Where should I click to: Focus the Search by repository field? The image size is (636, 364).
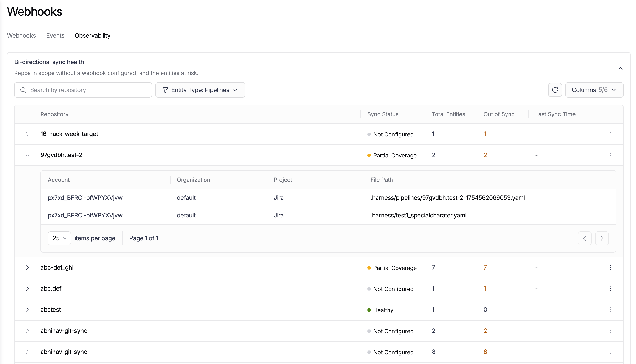(83, 90)
